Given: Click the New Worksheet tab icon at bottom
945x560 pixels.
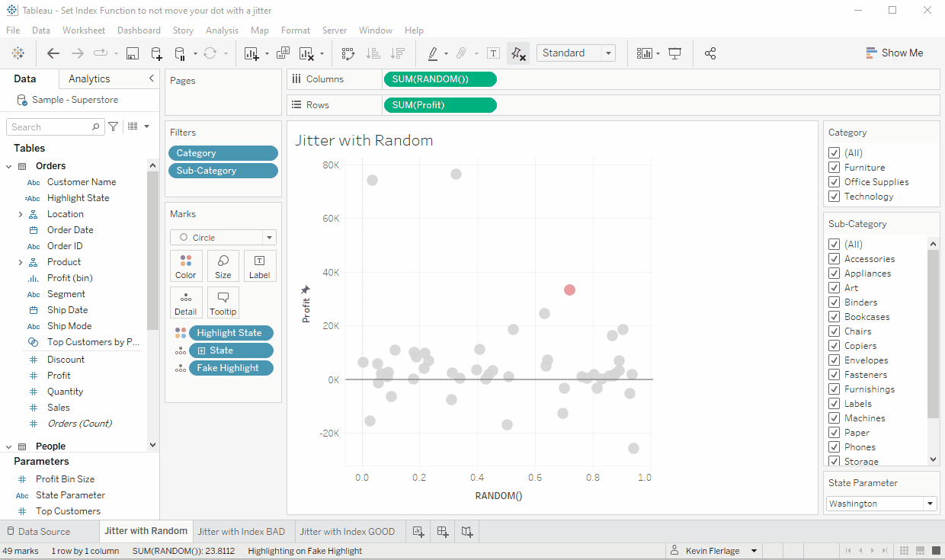Looking at the screenshot, I should (x=418, y=532).
